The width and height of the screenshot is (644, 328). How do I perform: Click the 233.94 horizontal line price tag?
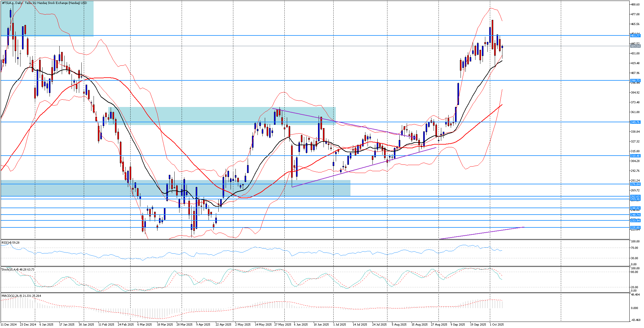pos(635,221)
